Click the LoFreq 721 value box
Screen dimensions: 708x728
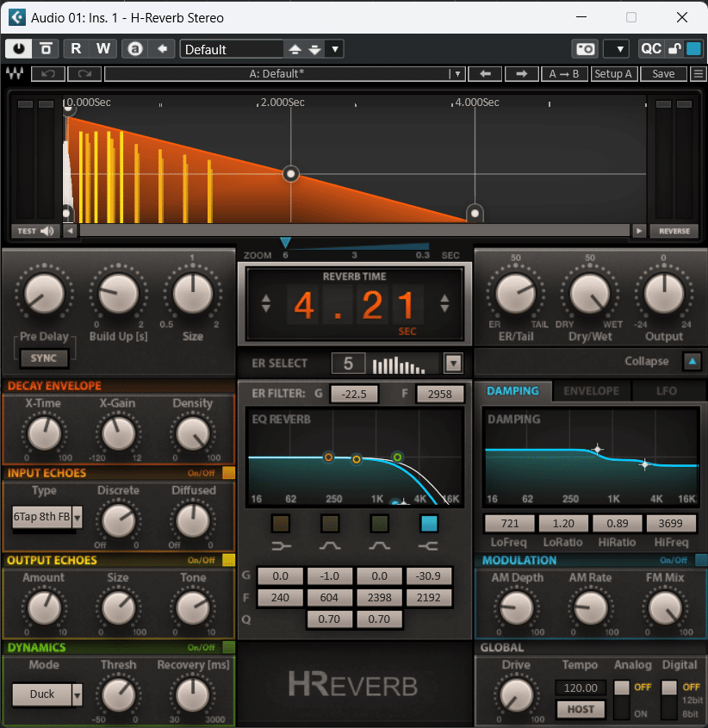click(509, 523)
